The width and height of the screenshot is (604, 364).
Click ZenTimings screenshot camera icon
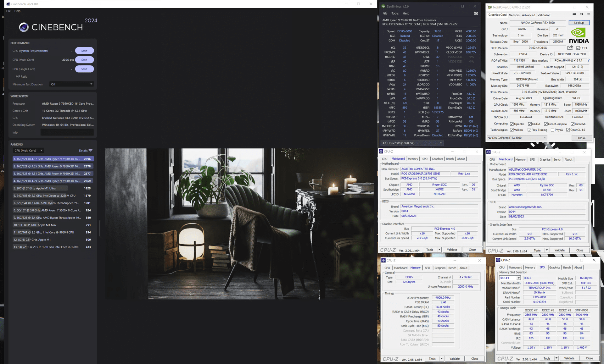coord(476,13)
